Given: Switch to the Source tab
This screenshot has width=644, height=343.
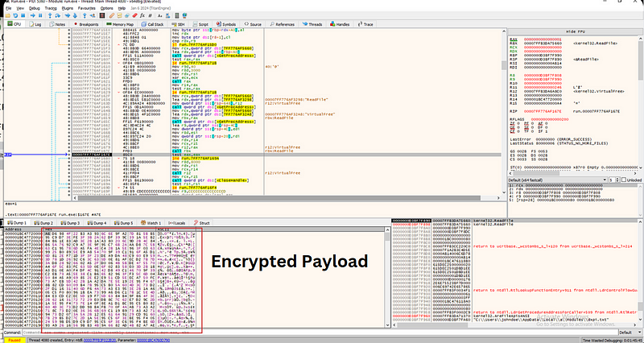Looking at the screenshot, I should [x=252, y=24].
